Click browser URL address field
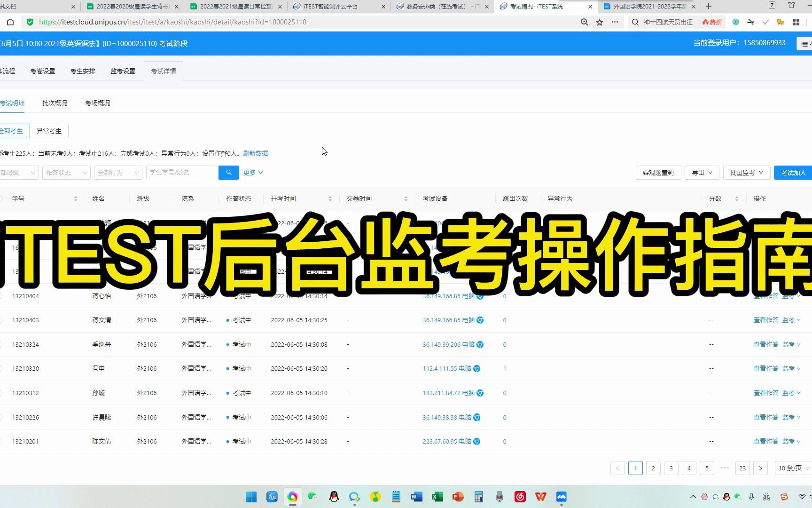 [301, 22]
